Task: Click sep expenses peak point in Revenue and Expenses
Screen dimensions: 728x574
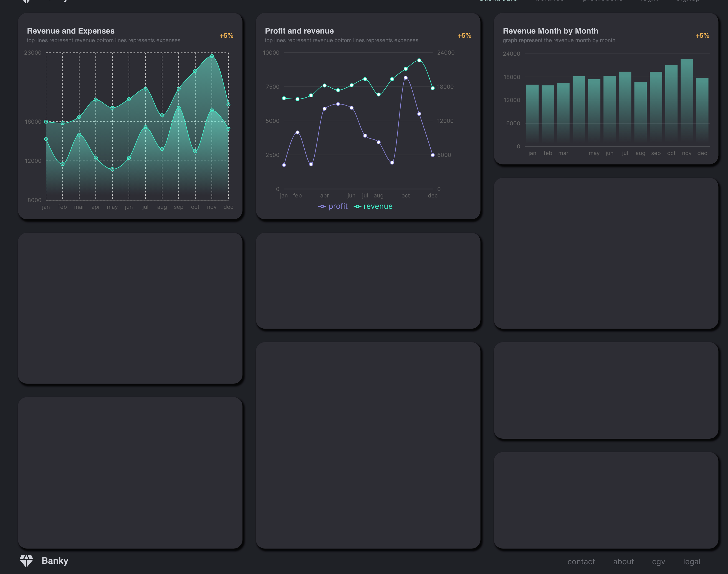Action: [179, 108]
